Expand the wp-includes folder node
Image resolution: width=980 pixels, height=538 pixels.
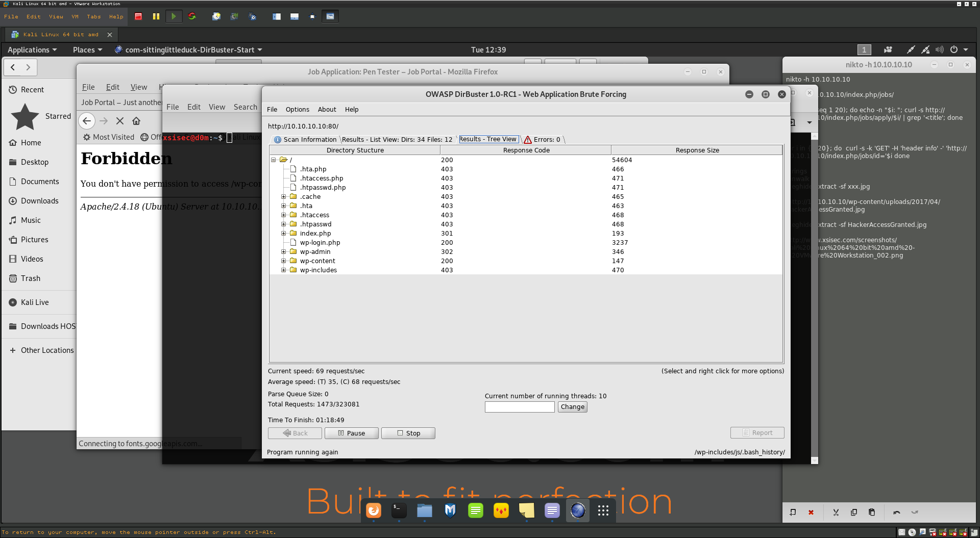tap(284, 270)
